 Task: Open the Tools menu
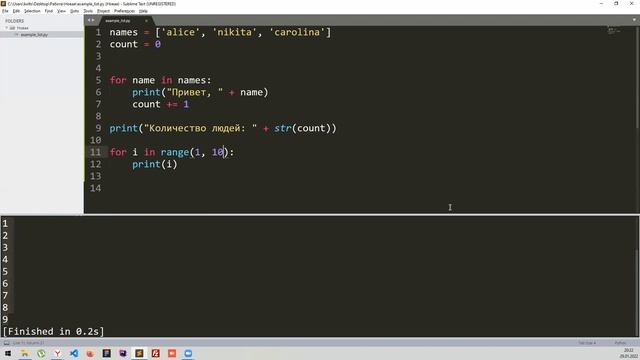coord(88,11)
